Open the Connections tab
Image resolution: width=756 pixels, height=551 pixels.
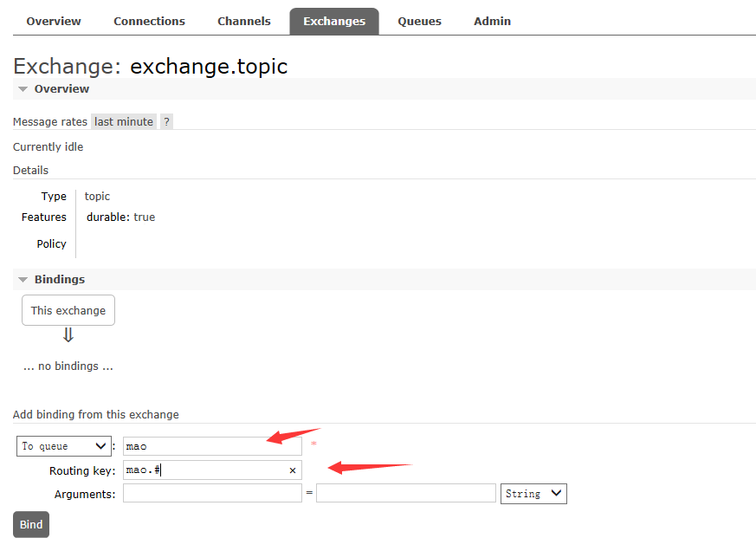[149, 22]
